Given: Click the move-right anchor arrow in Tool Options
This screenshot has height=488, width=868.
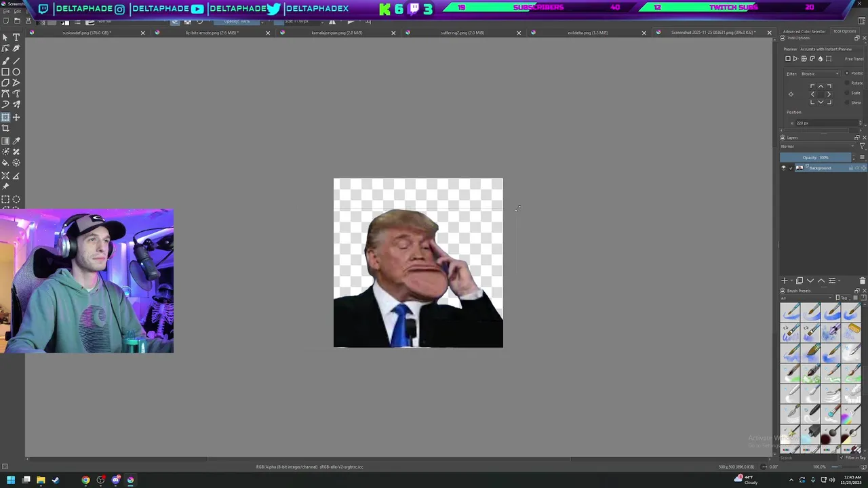Looking at the screenshot, I should (x=829, y=94).
